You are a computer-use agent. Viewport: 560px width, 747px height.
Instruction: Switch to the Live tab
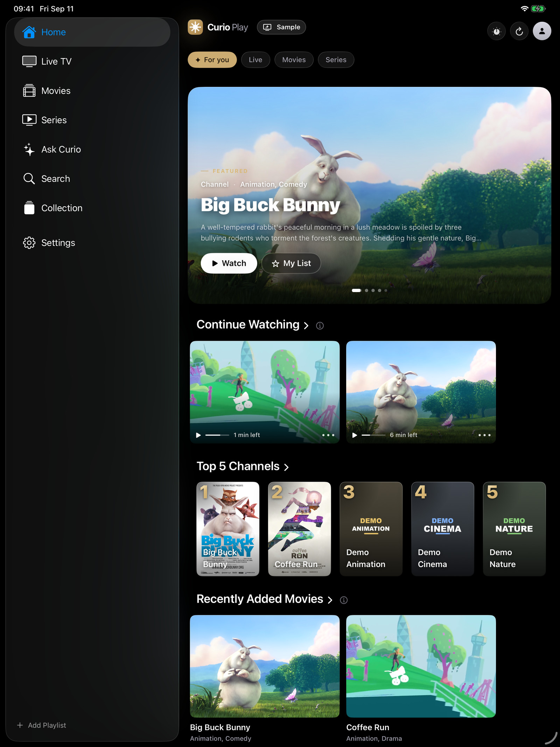click(x=255, y=60)
